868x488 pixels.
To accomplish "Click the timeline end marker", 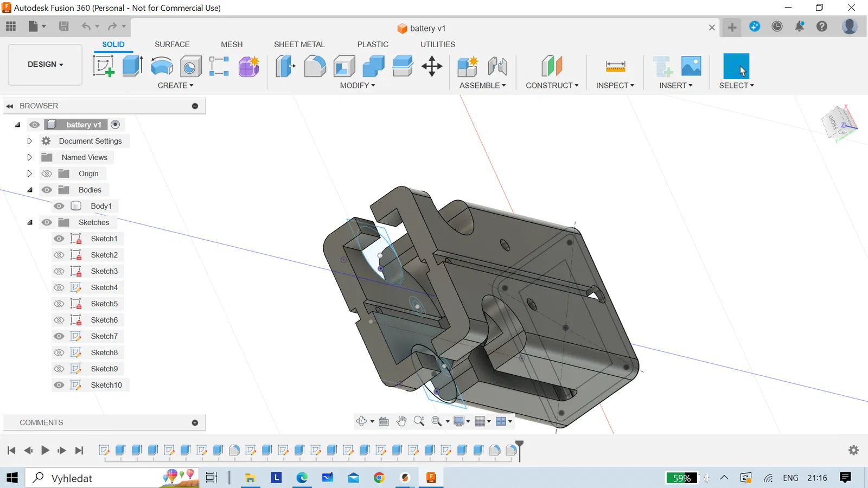I will pos(519,450).
